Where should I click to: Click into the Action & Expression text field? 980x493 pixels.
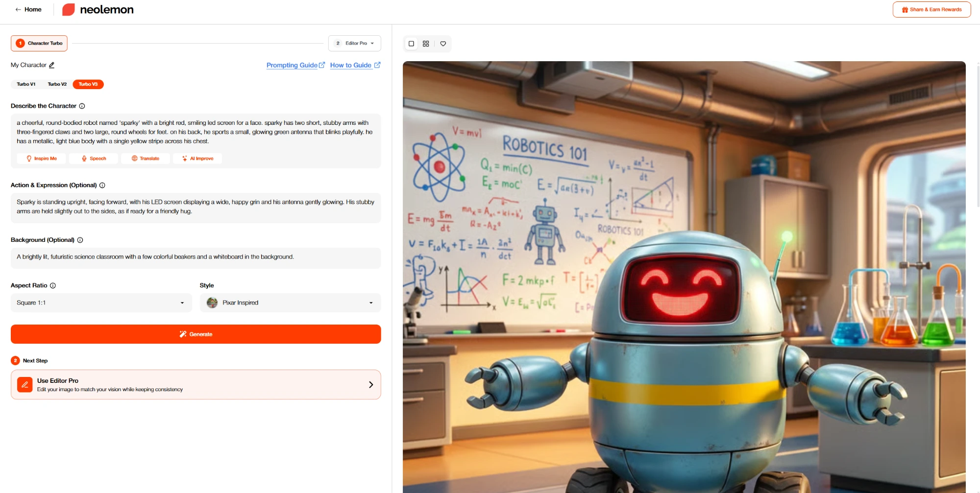point(196,208)
